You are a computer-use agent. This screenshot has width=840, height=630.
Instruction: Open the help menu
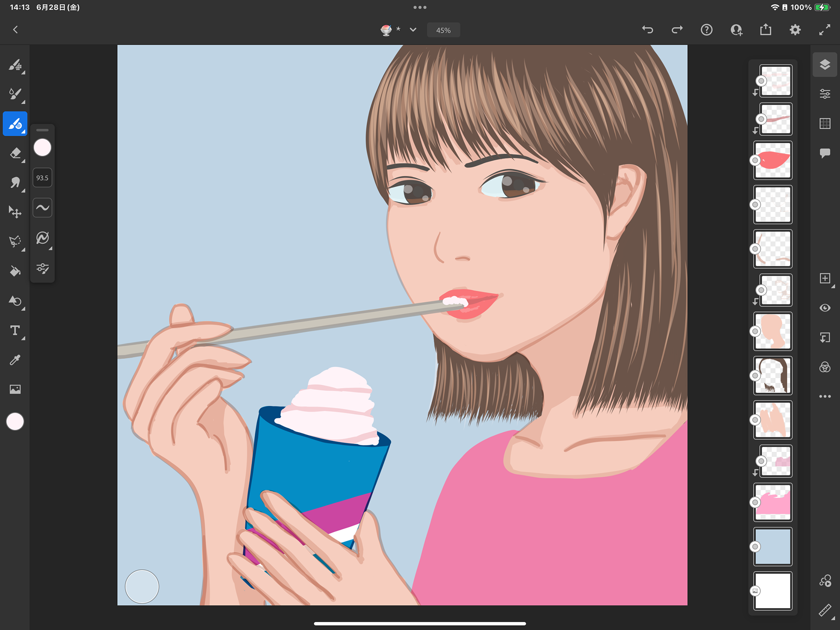[x=707, y=30]
